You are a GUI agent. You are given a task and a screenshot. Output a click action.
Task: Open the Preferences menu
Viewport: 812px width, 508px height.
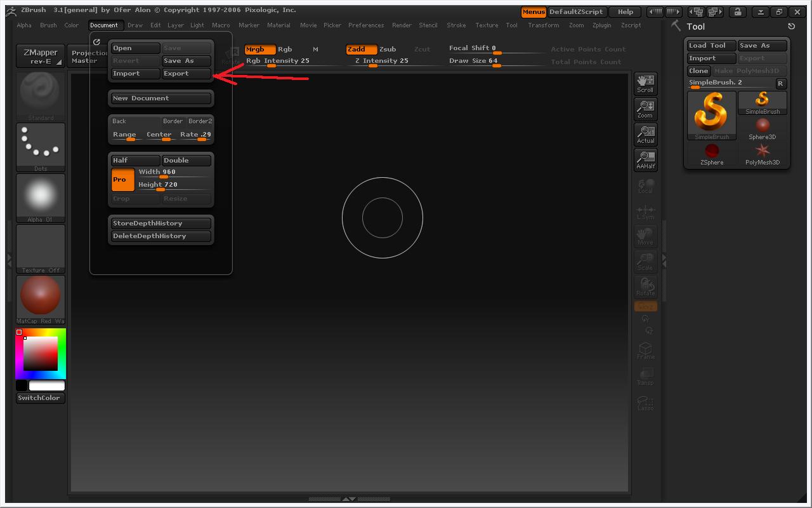pos(366,25)
